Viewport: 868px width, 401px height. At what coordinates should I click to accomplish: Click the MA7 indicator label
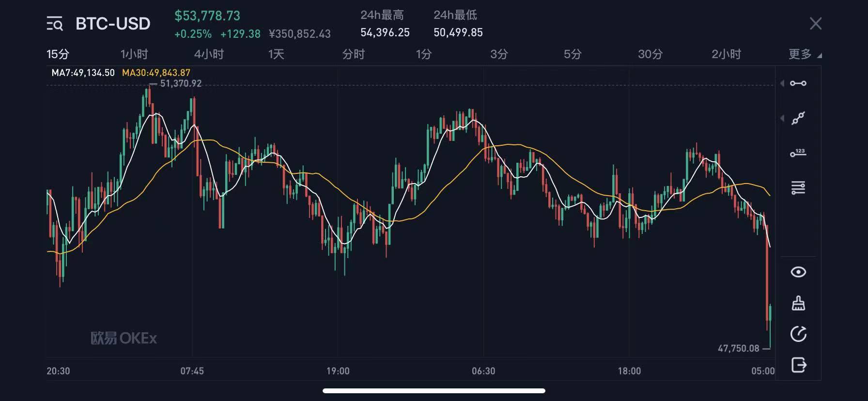pos(83,73)
